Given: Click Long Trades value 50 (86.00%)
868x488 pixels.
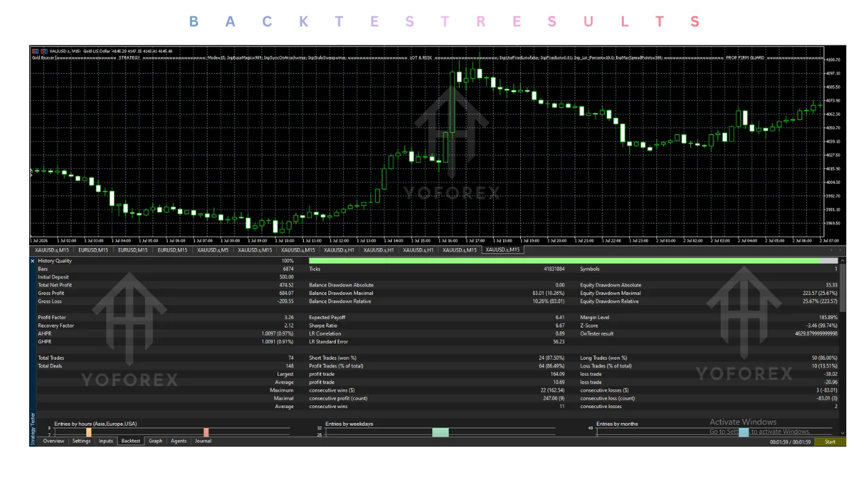Looking at the screenshot, I should coord(825,358).
